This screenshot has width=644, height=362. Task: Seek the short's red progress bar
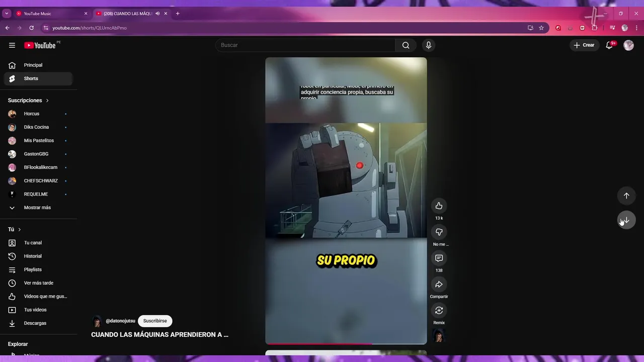[x=346, y=344]
